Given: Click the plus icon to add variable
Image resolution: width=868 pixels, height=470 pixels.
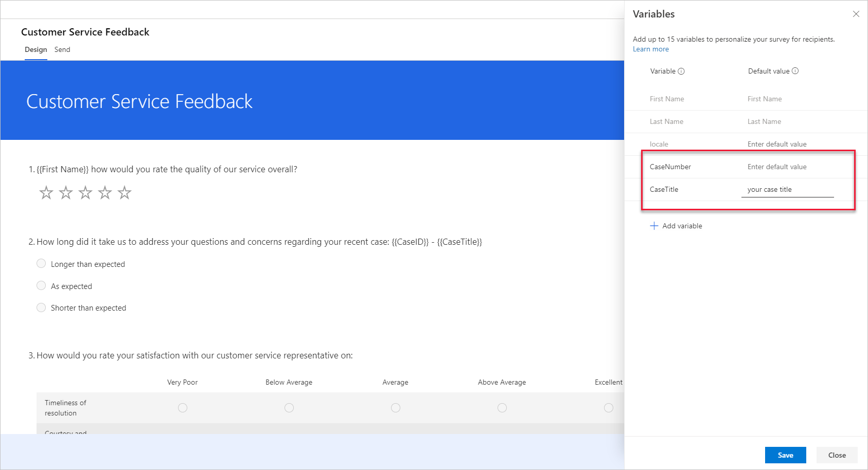Looking at the screenshot, I should click(654, 226).
